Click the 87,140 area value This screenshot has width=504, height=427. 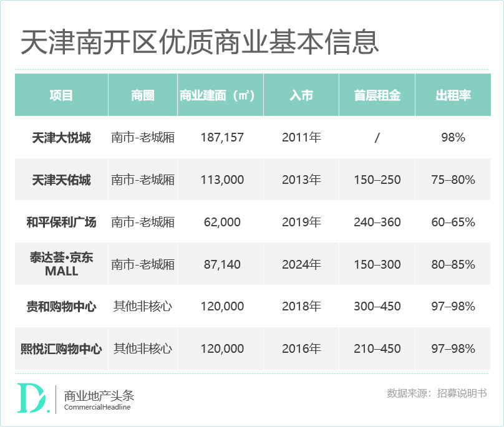[x=222, y=264]
